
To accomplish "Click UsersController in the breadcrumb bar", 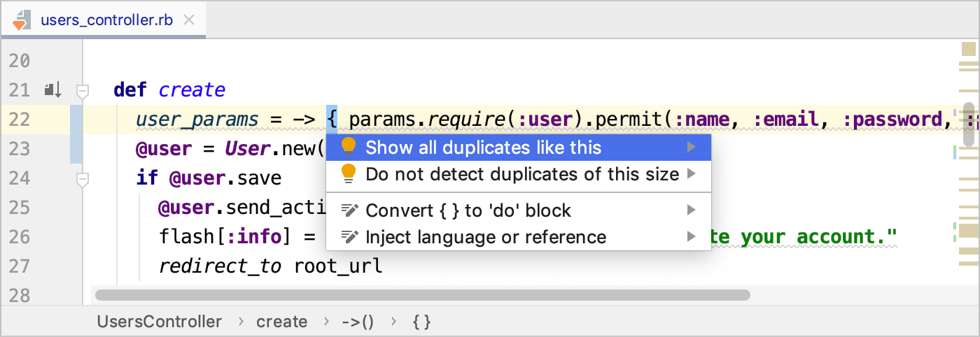I will pos(160,322).
